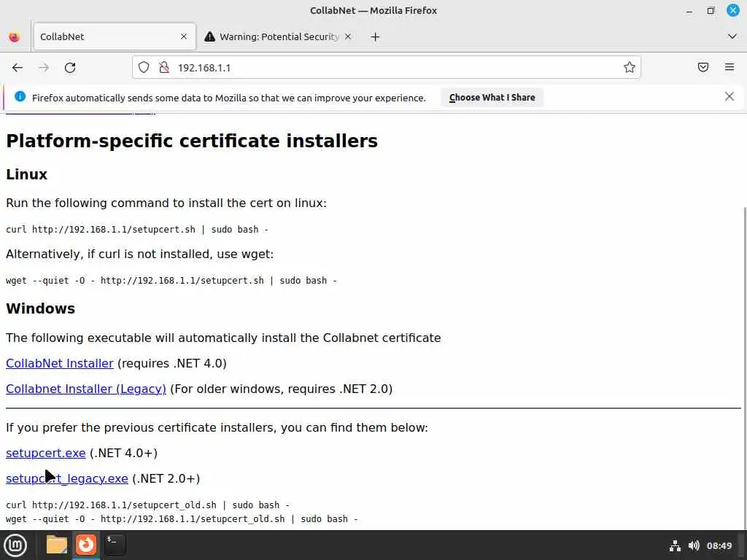Click the Windows heading

41,308
